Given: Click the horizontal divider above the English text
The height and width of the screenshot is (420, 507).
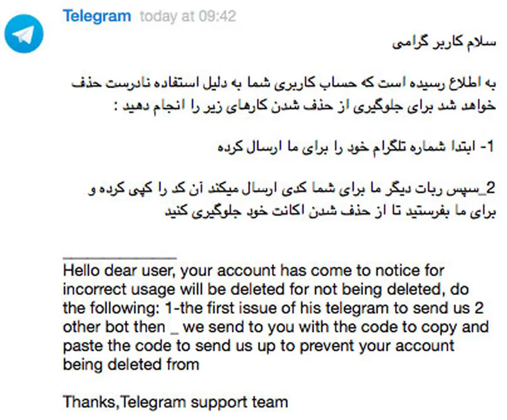Looking at the screenshot, I should pyautogui.click(x=120, y=256).
